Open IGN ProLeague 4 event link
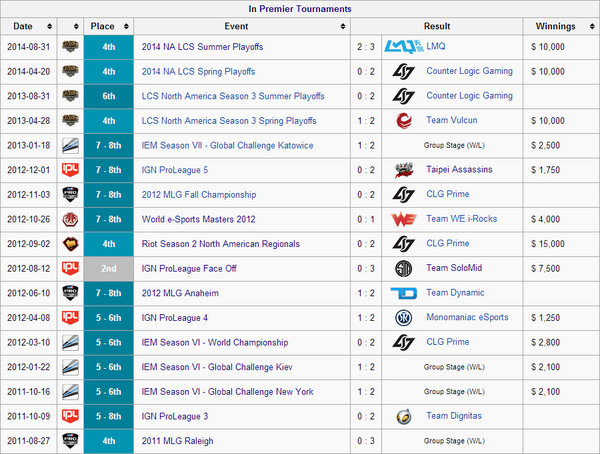 point(175,318)
